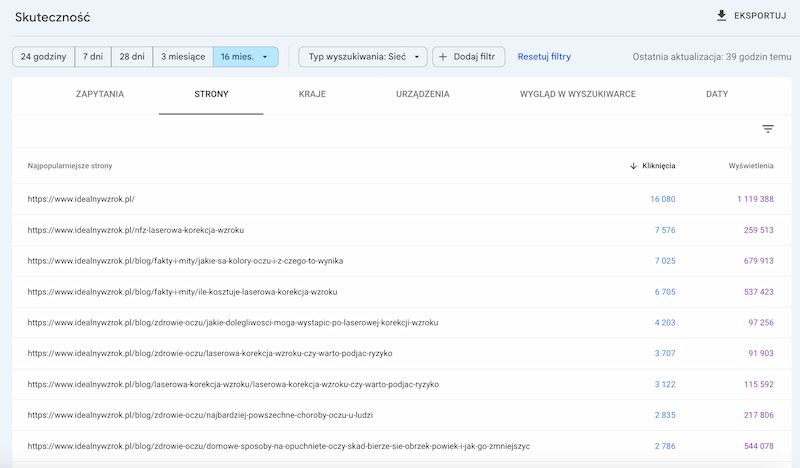800x468 pixels.
Task: Select the 28 dni date range
Action: tap(132, 57)
